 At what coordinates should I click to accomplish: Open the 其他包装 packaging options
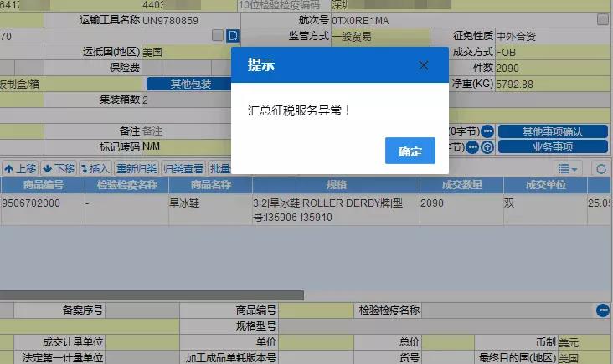(x=189, y=84)
